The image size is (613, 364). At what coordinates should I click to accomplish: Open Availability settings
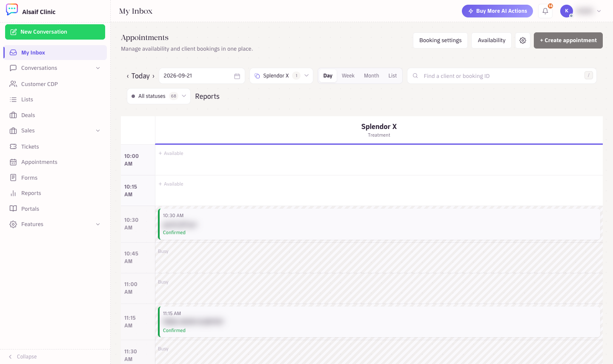pos(491,40)
